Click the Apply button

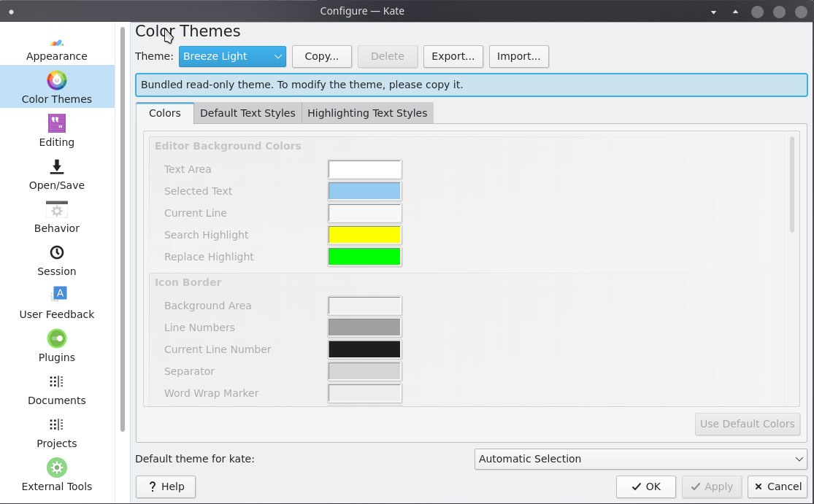[711, 486]
